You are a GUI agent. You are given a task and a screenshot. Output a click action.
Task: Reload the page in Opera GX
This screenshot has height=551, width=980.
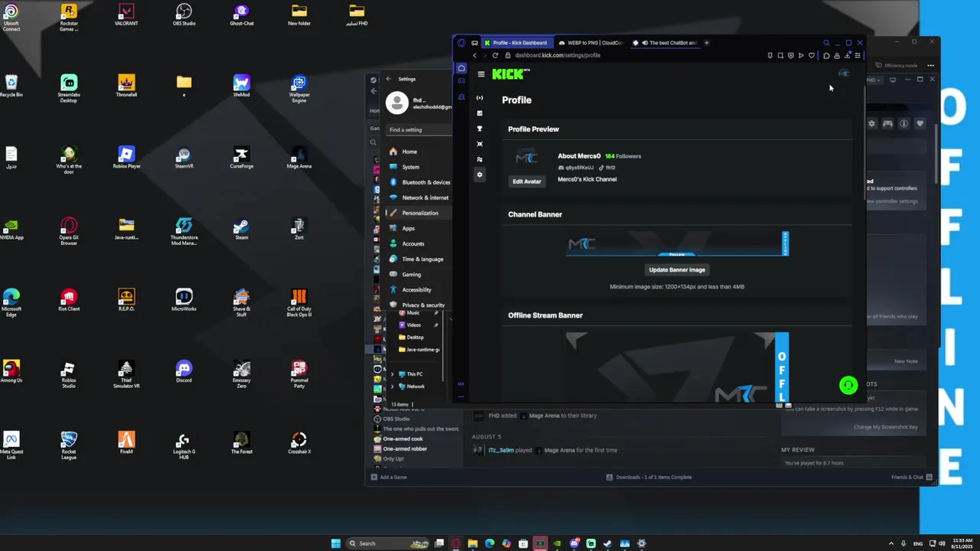point(495,55)
